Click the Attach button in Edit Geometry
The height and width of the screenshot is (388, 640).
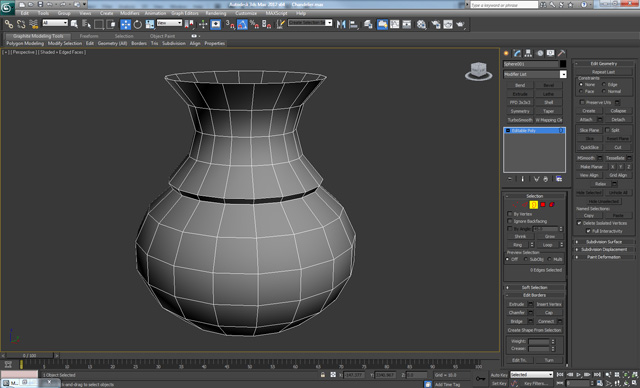(x=586, y=120)
